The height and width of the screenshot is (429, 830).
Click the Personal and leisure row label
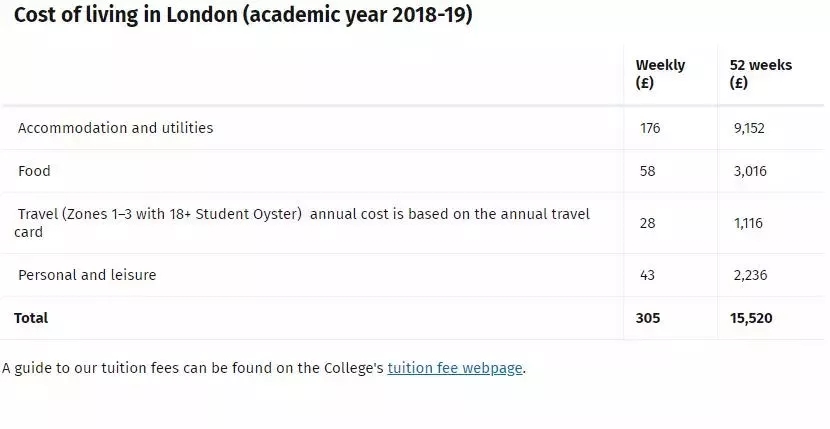coord(87,275)
